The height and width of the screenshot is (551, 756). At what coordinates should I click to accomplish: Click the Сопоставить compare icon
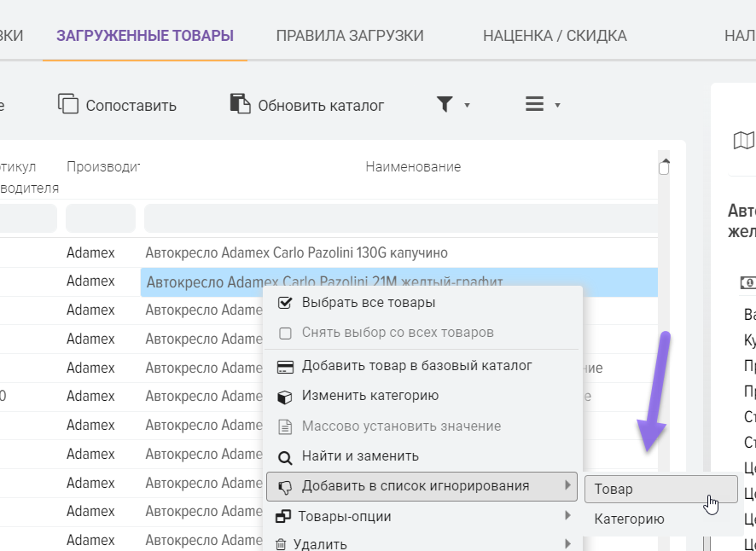click(67, 104)
